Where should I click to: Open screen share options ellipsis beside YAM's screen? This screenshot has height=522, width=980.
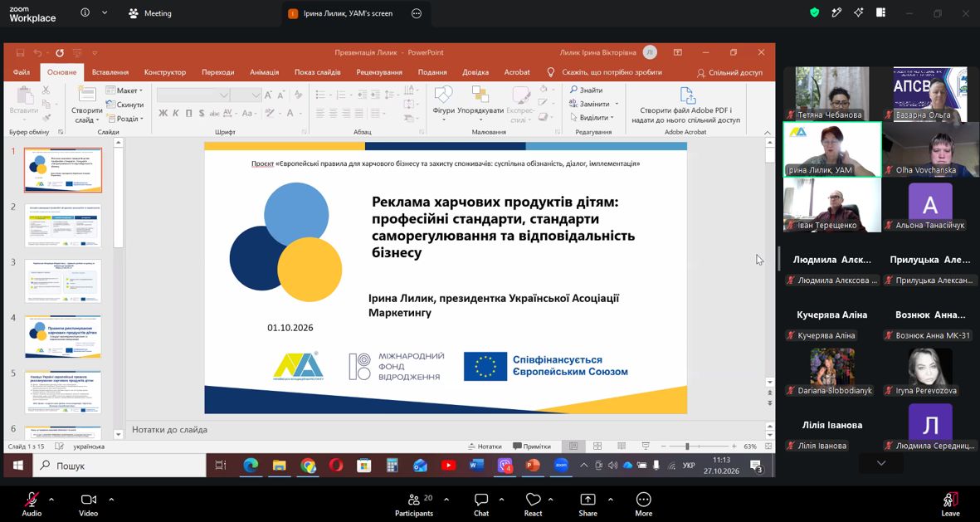(x=417, y=13)
